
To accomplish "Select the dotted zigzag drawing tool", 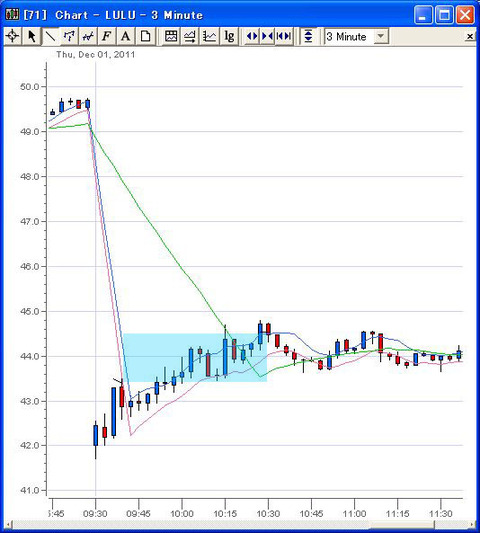I will [x=69, y=36].
